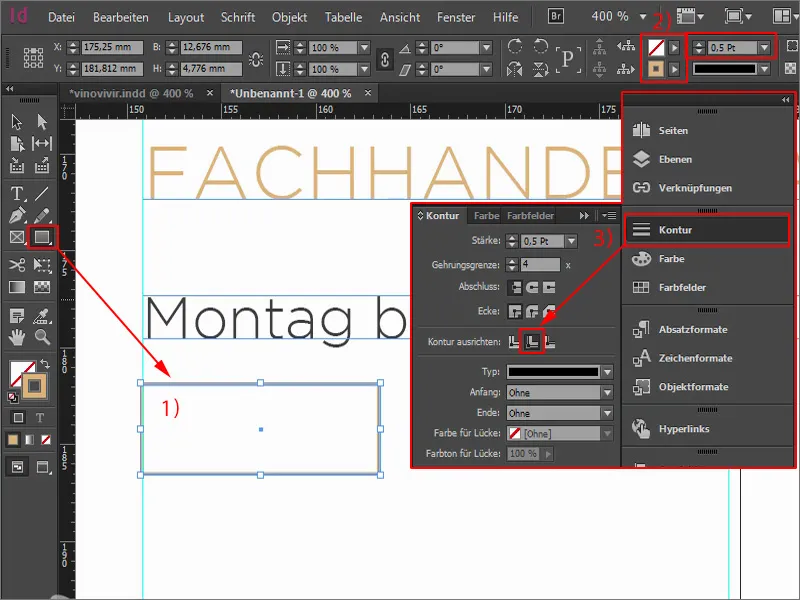Image resolution: width=800 pixels, height=600 pixels.
Task: Open Kontur panel flyout menu
Action: tap(609, 216)
